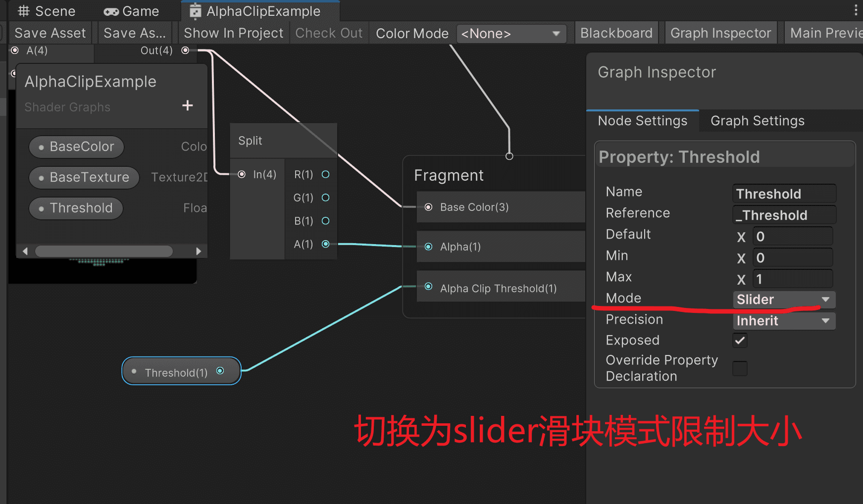
Task: Click the AlphaClipExample blackboard title
Action: click(91, 82)
